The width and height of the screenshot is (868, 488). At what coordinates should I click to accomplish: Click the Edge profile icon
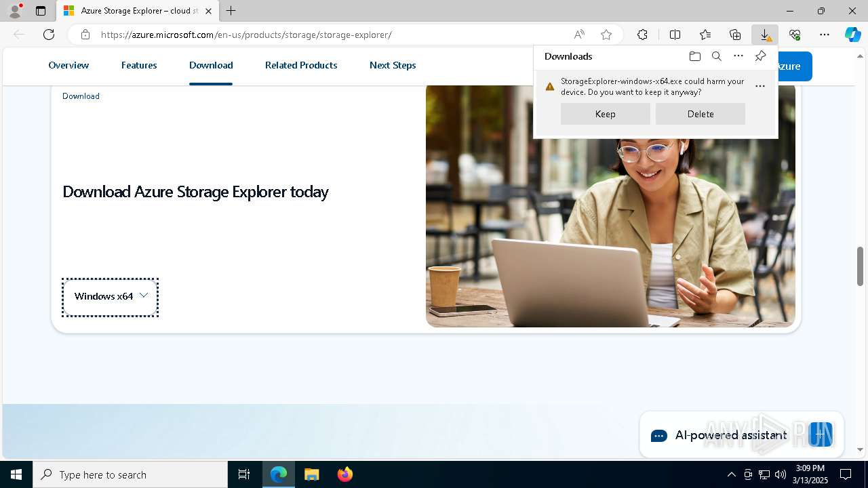coord(14,11)
